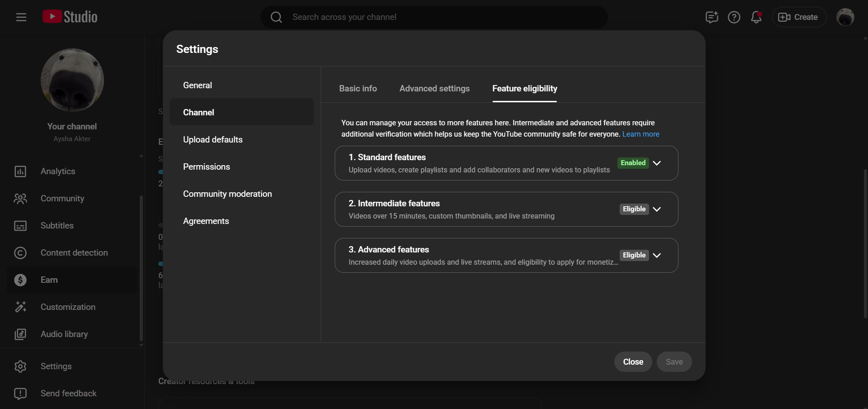Follow the Learn more link
Image resolution: width=868 pixels, height=409 pixels.
tap(640, 134)
